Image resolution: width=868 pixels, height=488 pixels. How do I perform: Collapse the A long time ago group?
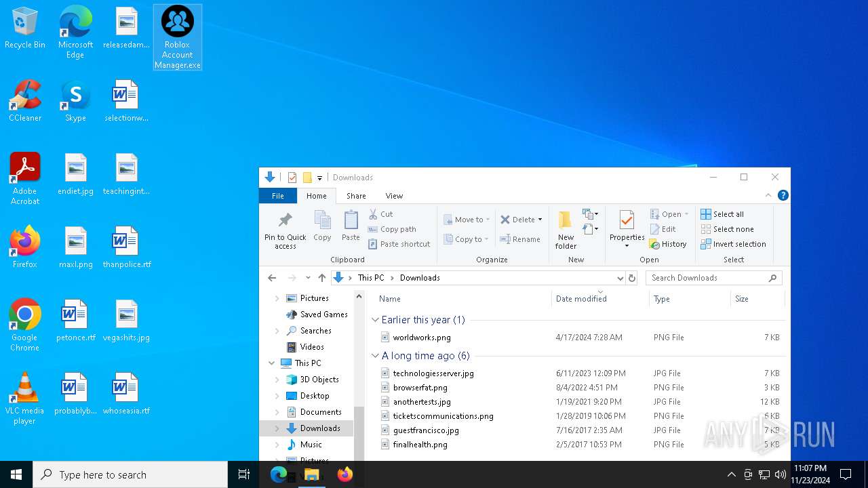pyautogui.click(x=375, y=356)
